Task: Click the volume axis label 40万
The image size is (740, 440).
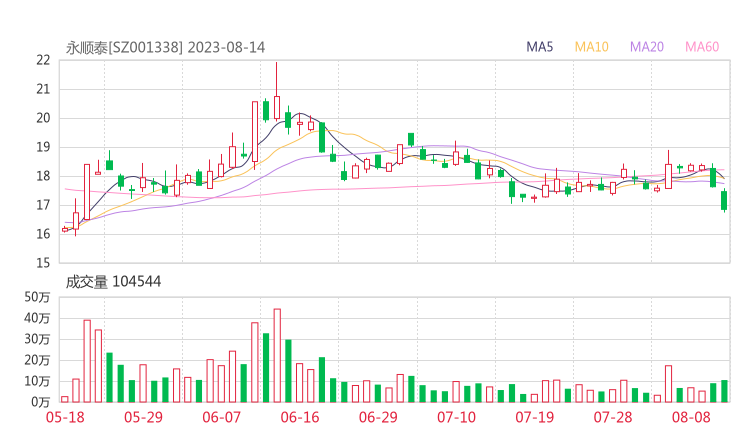Action: pos(37,318)
